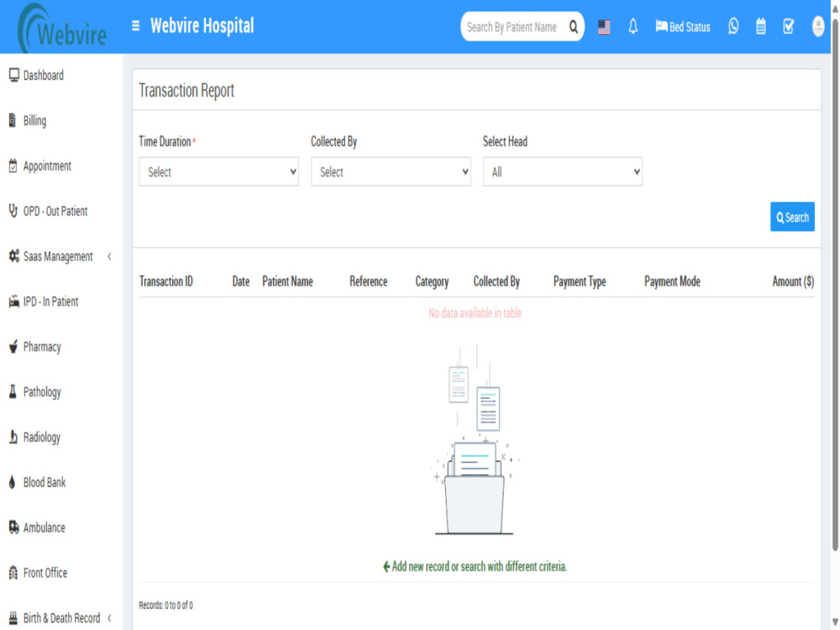Viewport: 840px width, 630px height.
Task: Click the vertical page scrollbar
Action: [x=835, y=284]
